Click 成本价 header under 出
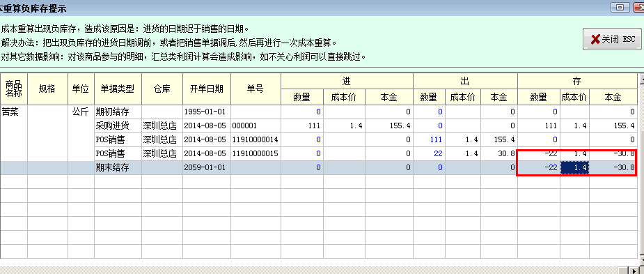Viewport: 644px width, 274px height. [463, 97]
